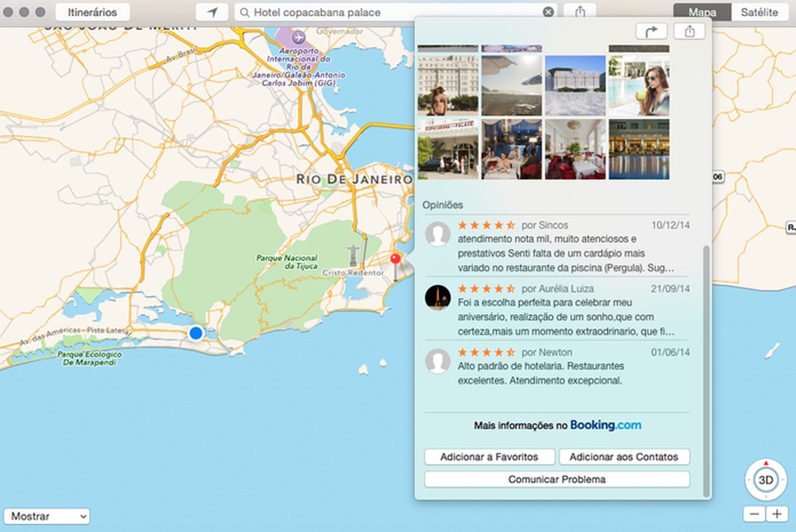The height and width of the screenshot is (532, 796).
Task: Open the Booking.com link for more information
Action: pyautogui.click(x=603, y=424)
